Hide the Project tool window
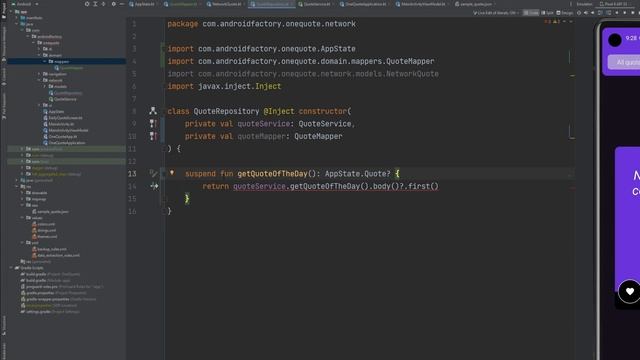This screenshot has height=360, width=640. click(x=122, y=4)
